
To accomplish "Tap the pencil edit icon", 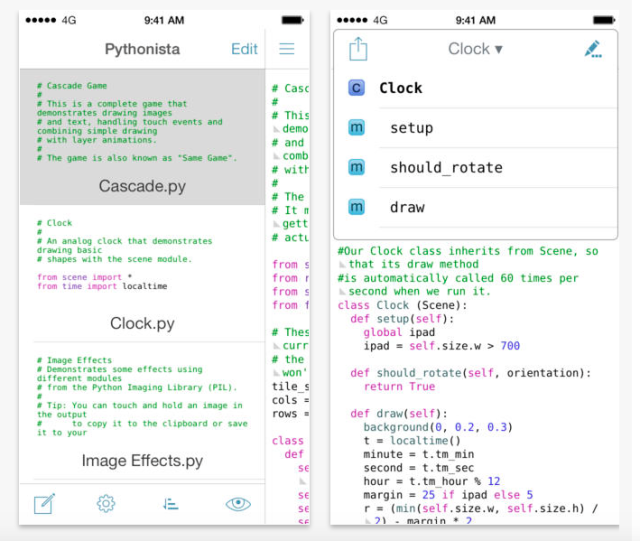I will [593, 49].
